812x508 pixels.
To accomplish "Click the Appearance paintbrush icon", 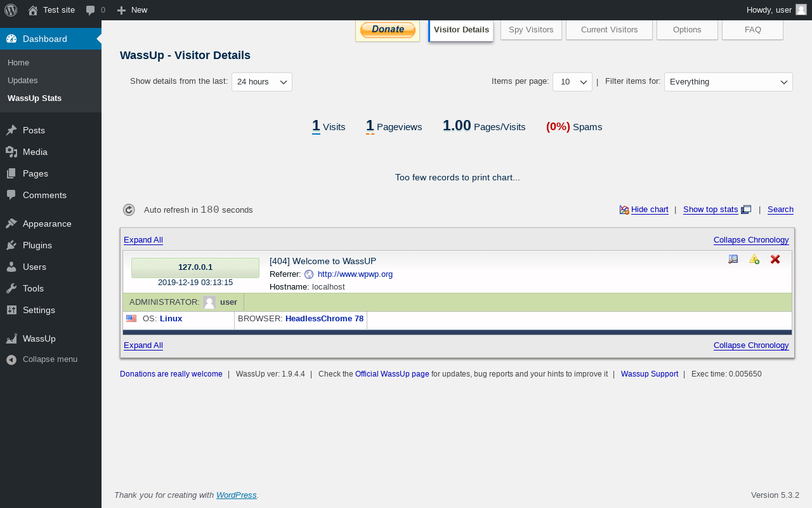I will [x=11, y=224].
